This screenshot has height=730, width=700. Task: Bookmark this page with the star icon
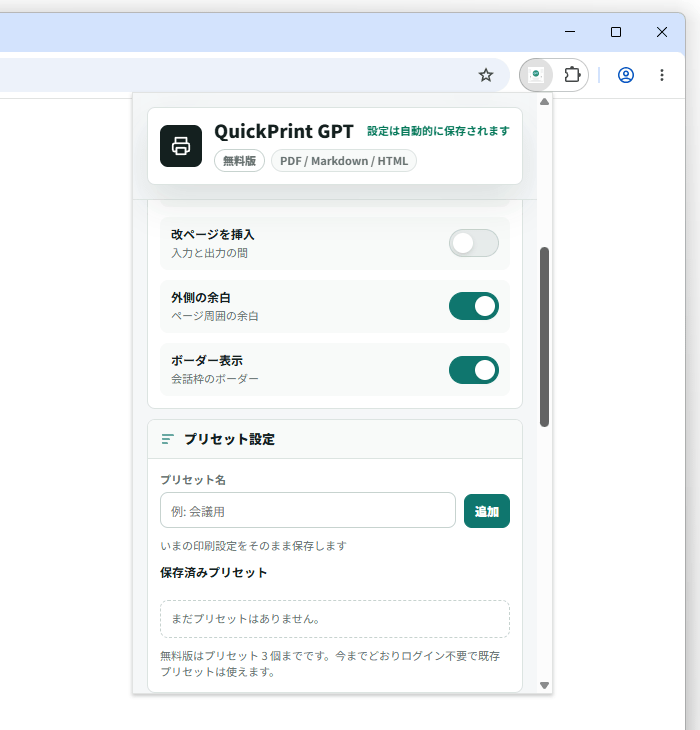coord(486,75)
